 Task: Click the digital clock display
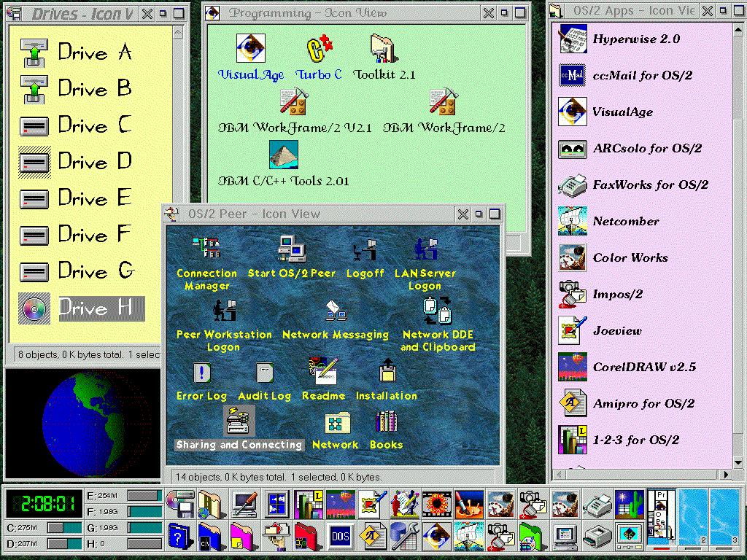(44, 504)
